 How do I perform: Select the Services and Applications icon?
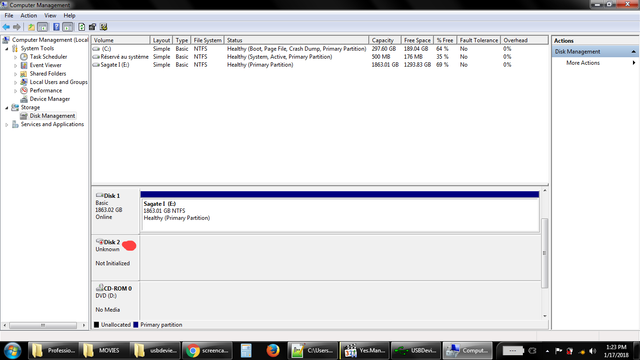coord(15,124)
